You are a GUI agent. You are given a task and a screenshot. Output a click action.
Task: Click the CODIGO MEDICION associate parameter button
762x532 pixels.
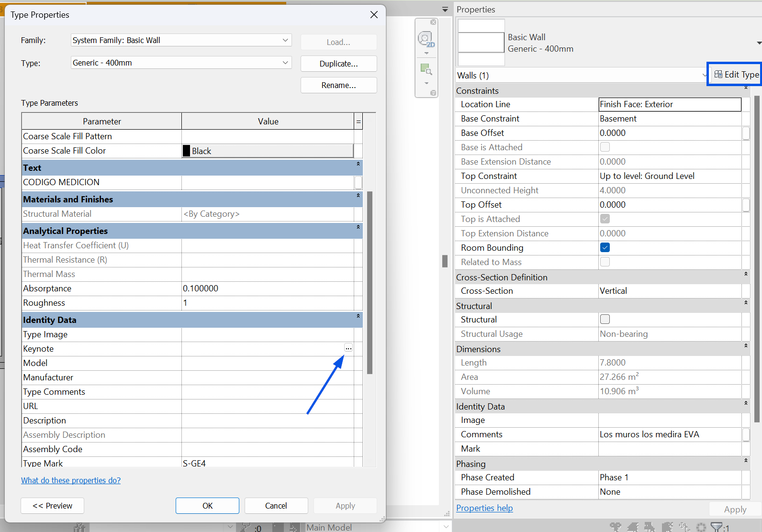coord(358,182)
